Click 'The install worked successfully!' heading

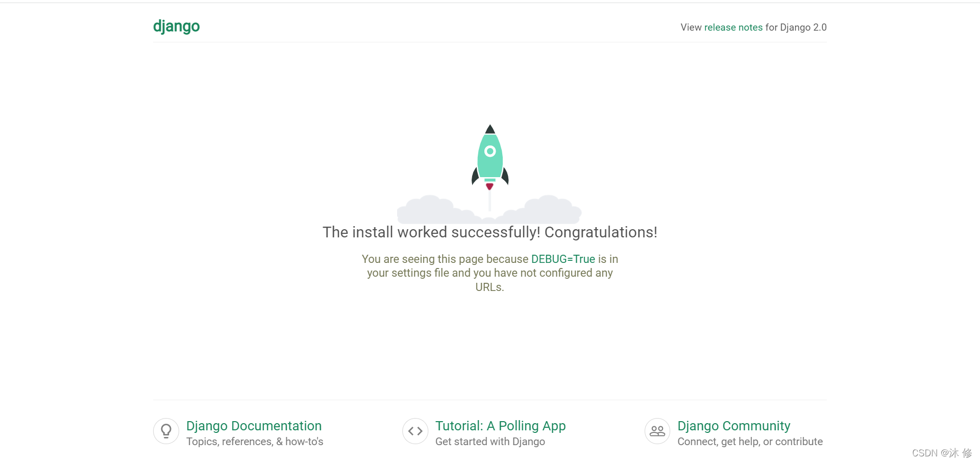[x=431, y=232]
